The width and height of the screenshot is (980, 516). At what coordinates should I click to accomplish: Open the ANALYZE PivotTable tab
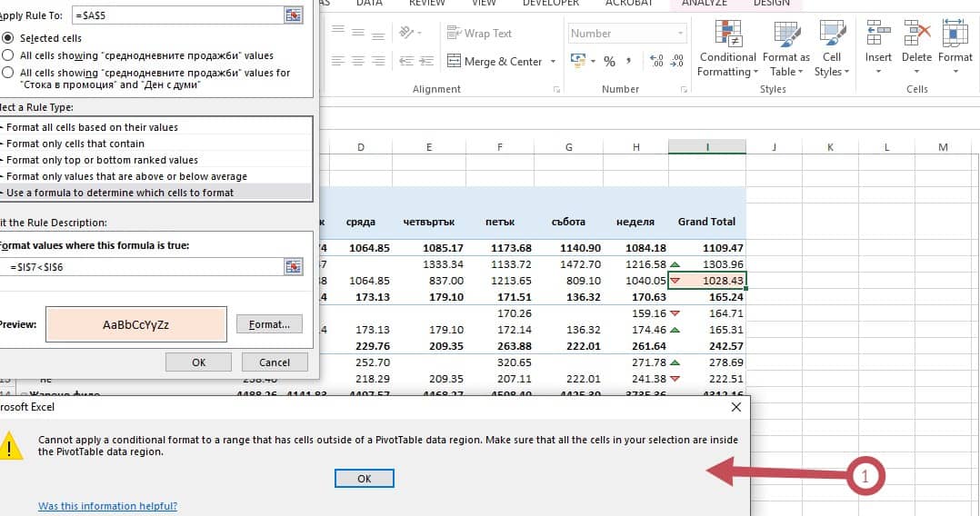tap(705, 3)
